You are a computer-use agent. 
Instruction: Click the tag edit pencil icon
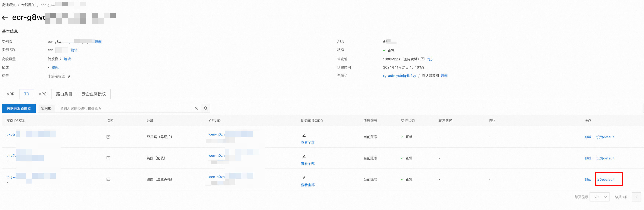point(69,77)
